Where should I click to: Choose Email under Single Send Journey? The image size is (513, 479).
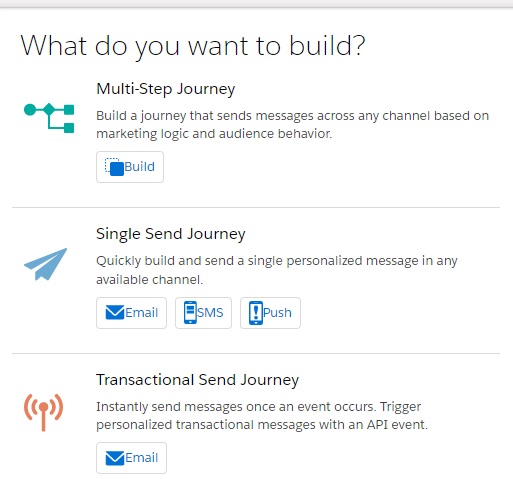(x=131, y=313)
